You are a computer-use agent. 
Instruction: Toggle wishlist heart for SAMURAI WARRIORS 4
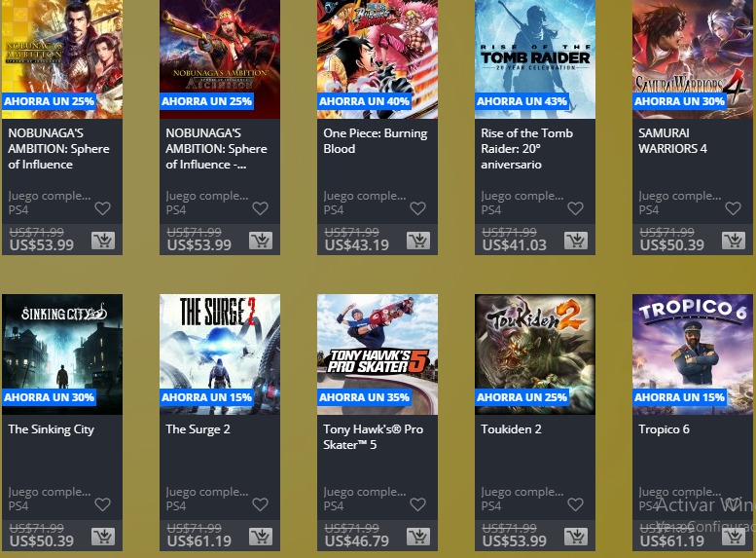[x=733, y=208]
